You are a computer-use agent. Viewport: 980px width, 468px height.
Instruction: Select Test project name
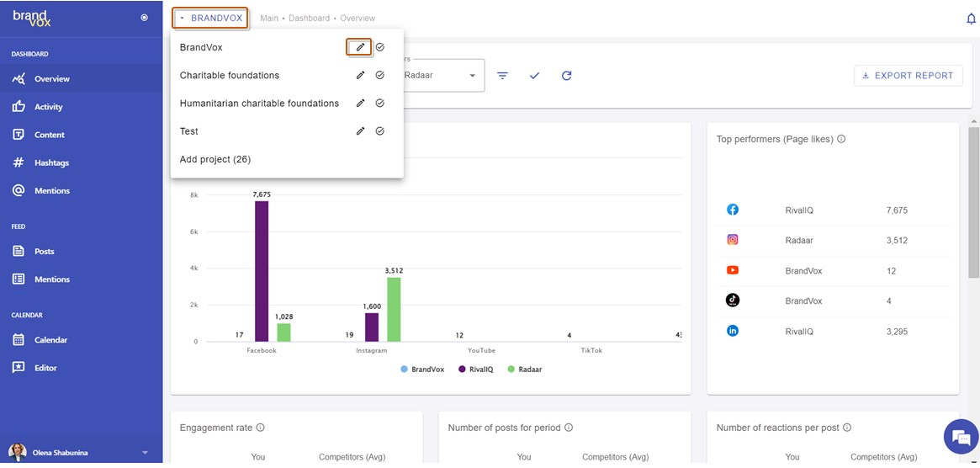point(188,131)
